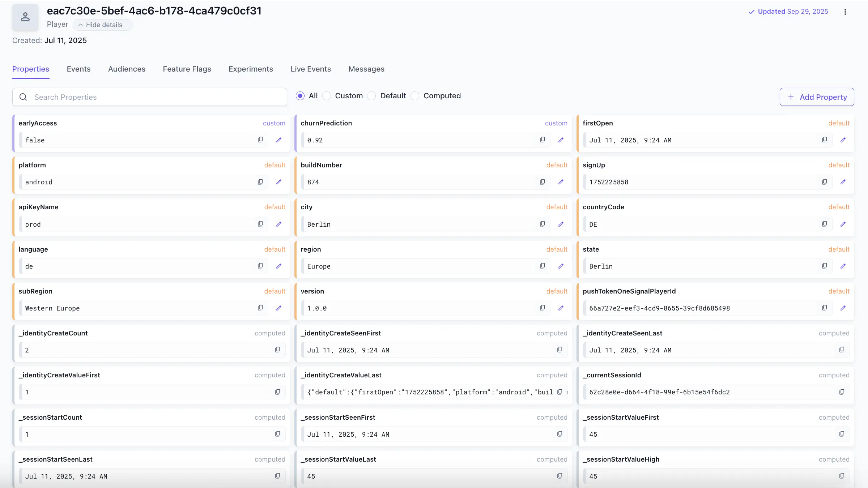Copy the _currentSessionId value
The image size is (868, 488).
click(x=842, y=392)
